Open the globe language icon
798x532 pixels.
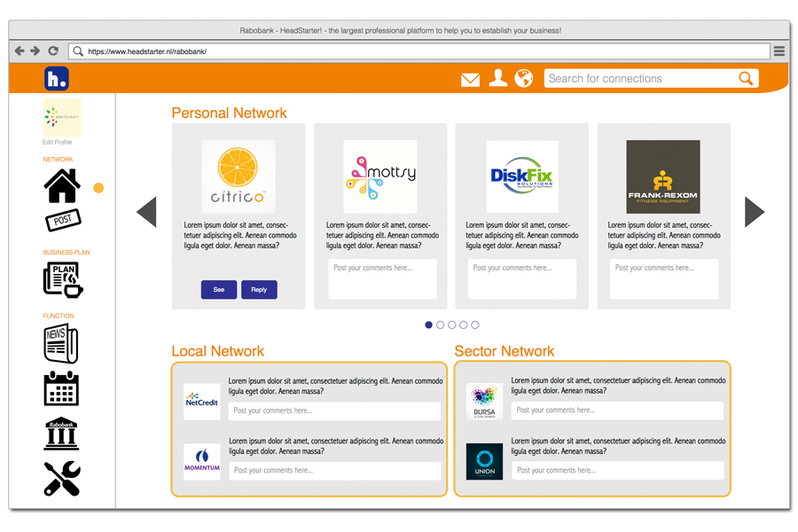[x=524, y=78]
